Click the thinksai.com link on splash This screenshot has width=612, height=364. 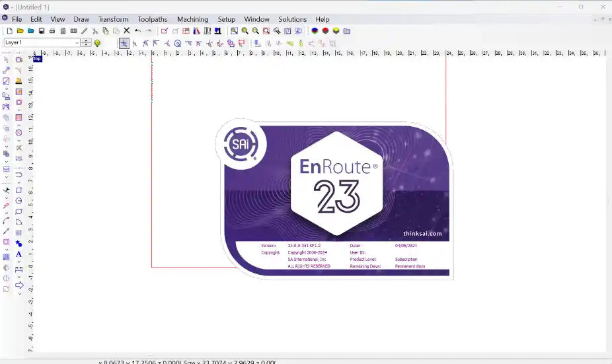pos(422,233)
